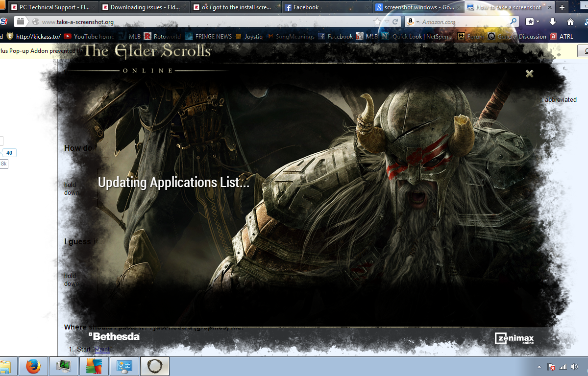The image size is (588, 376).
Task: Open the network signal tray icon
Action: point(563,367)
